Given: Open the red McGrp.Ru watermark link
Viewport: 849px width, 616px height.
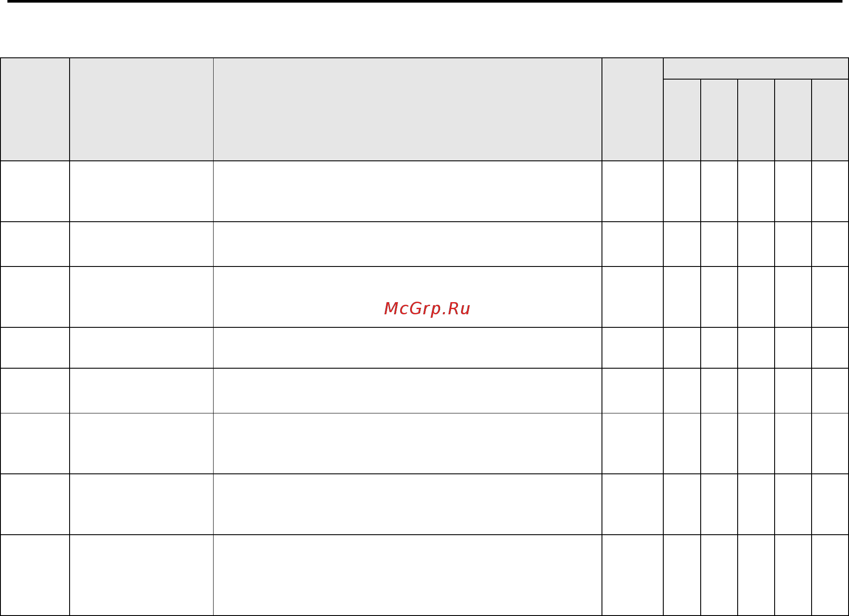Looking at the screenshot, I should (427, 309).
